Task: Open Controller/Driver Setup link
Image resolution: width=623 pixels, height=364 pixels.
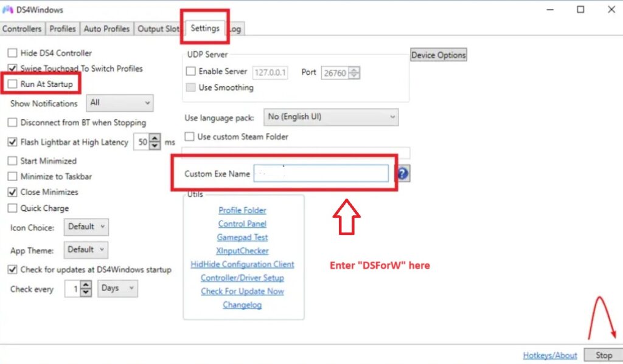Action: point(242,278)
